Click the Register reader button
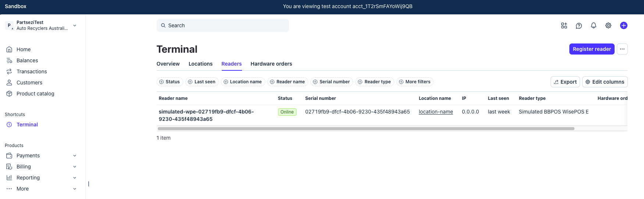 pos(591,49)
